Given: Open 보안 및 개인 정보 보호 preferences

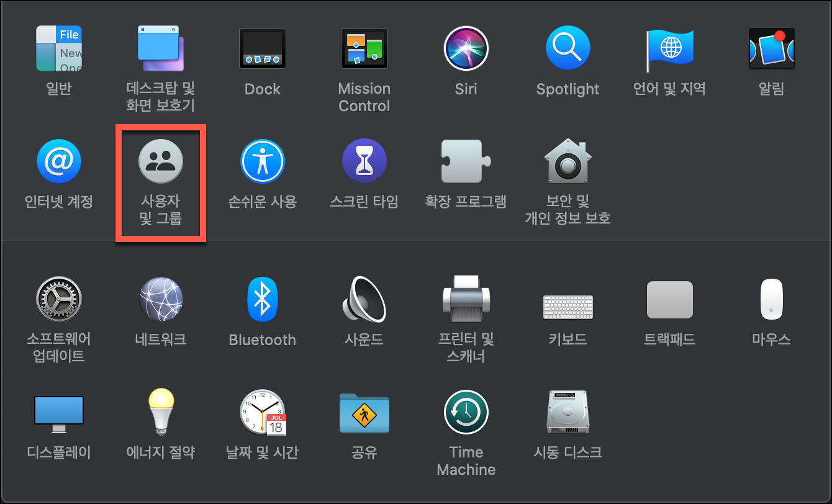Looking at the screenshot, I should (x=568, y=161).
